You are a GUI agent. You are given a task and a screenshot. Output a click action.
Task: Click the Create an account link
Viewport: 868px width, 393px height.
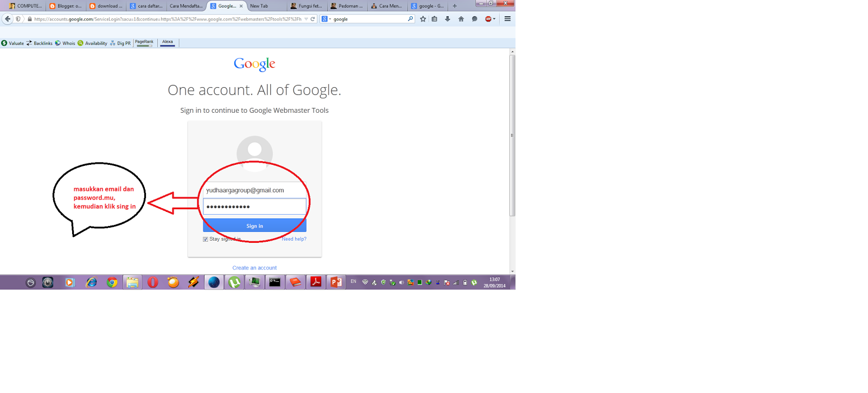254,268
